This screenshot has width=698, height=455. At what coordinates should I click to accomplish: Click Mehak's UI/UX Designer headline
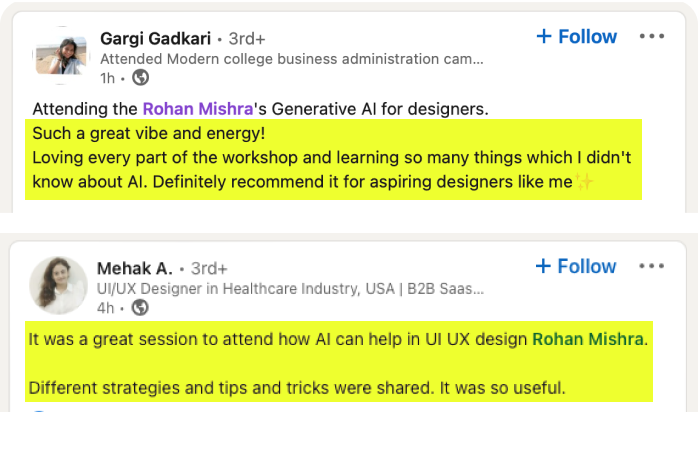click(x=290, y=288)
